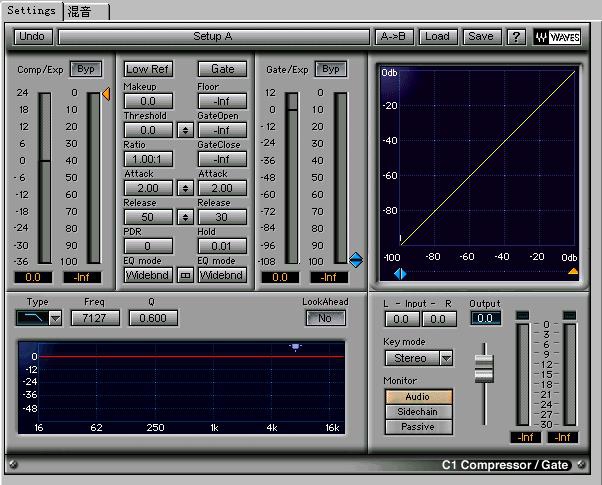Click the Threshold 0.0 value field
The width and height of the screenshot is (602, 485).
[x=148, y=130]
